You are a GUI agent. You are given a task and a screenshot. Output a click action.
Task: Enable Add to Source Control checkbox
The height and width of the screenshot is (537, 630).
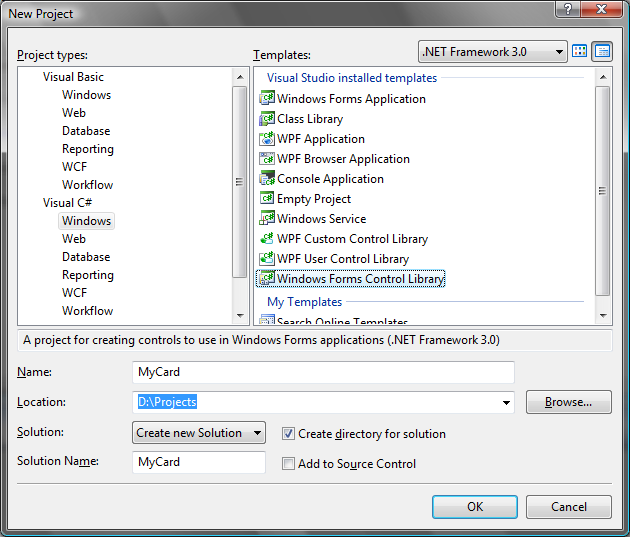pos(288,463)
